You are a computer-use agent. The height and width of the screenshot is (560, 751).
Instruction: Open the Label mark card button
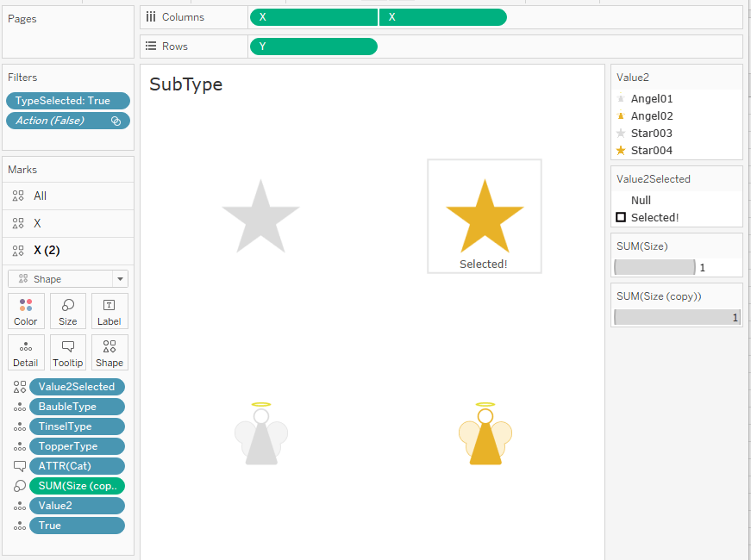(x=110, y=311)
